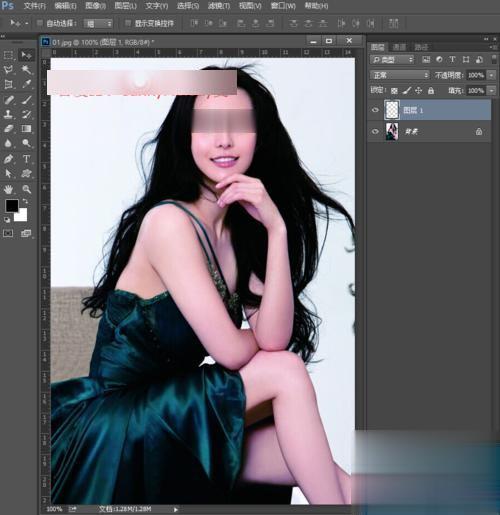Select the Zoom tool
This screenshot has width=500, height=515.
tap(26, 189)
